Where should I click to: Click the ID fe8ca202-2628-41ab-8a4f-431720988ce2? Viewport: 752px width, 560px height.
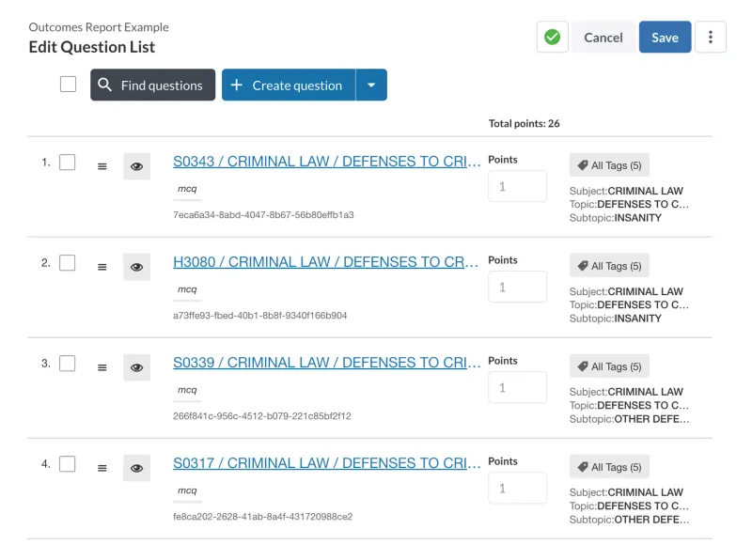tap(263, 517)
